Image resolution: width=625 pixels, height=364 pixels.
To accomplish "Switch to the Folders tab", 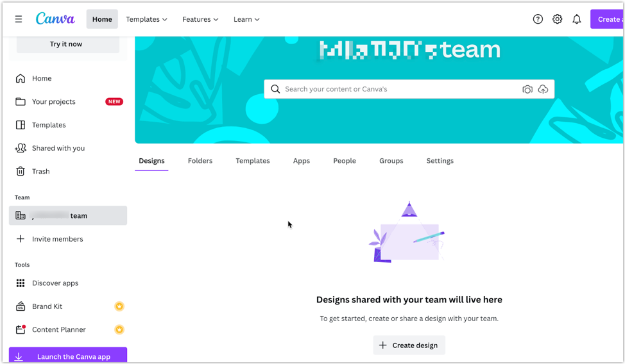I will pos(200,161).
